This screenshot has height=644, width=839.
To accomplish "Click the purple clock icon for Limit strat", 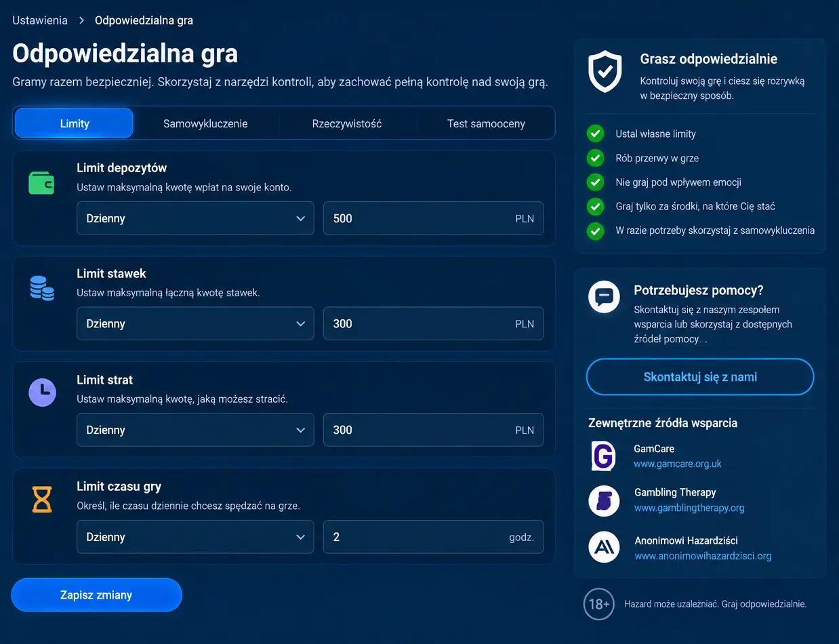I will coord(42,393).
